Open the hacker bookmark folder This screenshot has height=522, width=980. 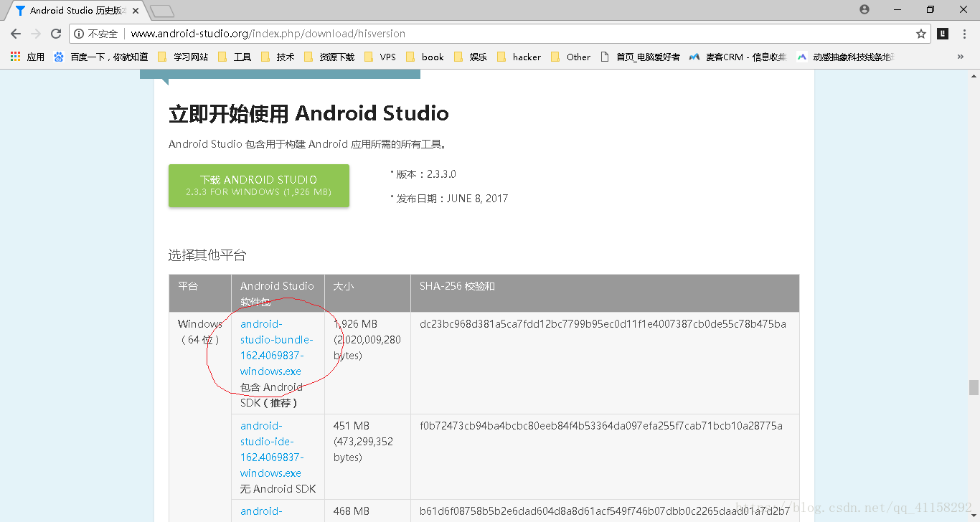click(x=519, y=57)
